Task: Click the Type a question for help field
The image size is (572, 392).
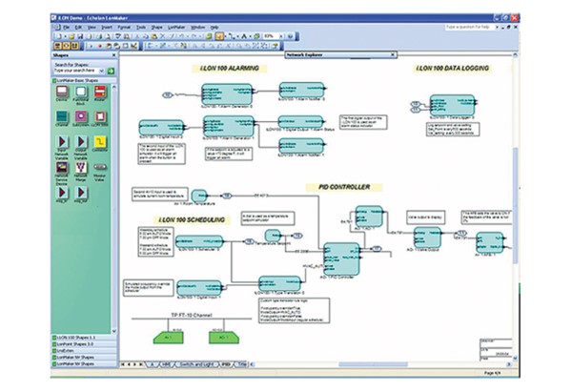Action: [468, 27]
